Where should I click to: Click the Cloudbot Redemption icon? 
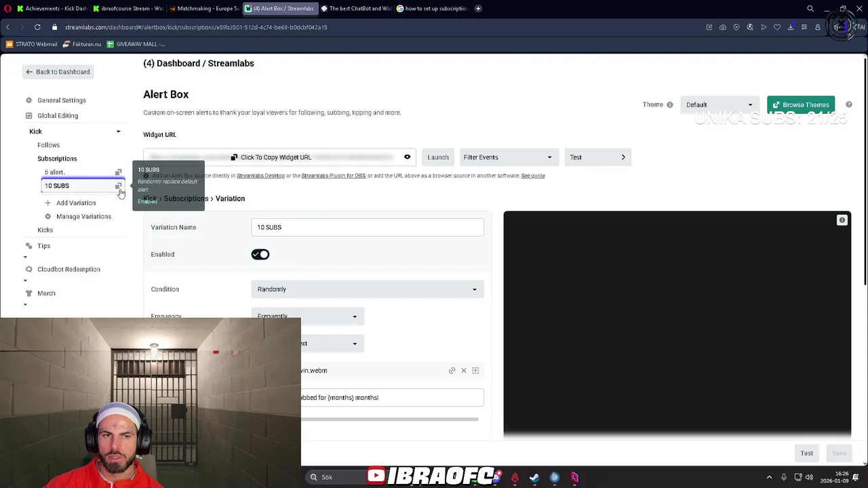click(28, 269)
